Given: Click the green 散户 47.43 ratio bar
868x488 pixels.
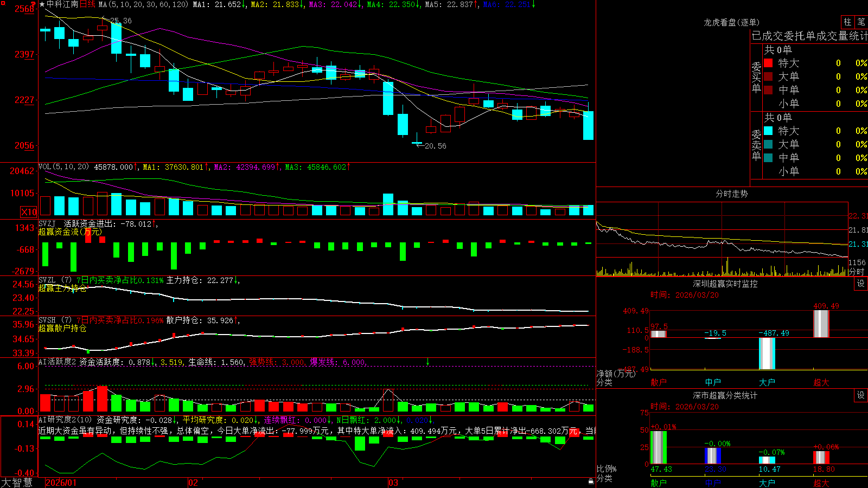Looking at the screenshot, I should click(x=659, y=447).
